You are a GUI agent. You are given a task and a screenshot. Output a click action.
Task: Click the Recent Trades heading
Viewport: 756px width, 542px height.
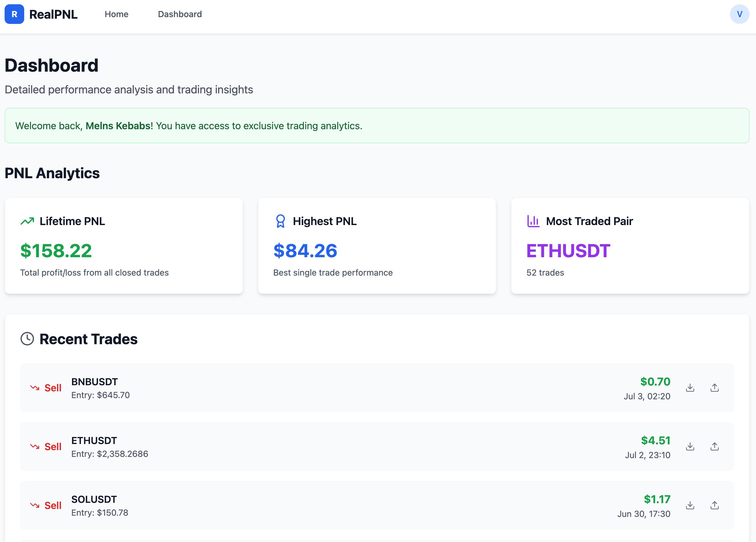[x=88, y=339]
